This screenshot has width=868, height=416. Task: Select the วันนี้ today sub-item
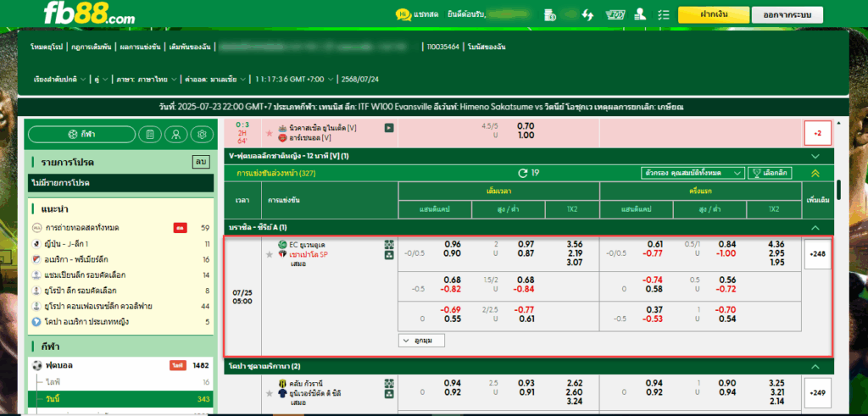[x=120, y=399]
